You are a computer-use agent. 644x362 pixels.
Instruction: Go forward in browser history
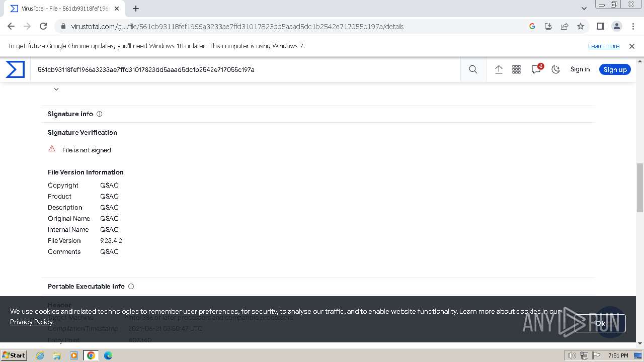tap(27, 26)
